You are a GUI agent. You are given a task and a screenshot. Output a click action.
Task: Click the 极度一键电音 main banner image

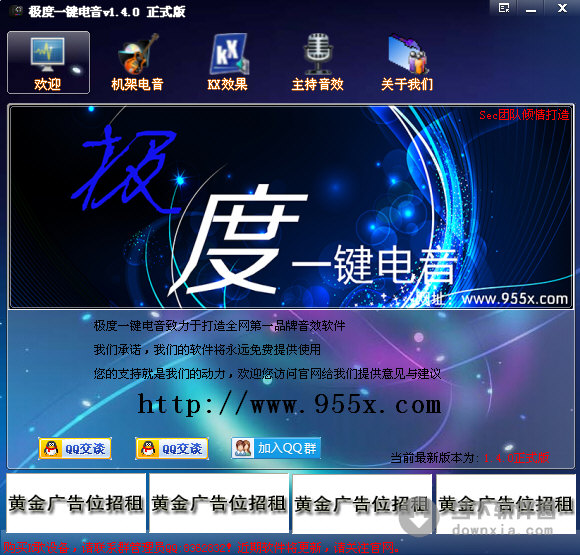click(291, 207)
